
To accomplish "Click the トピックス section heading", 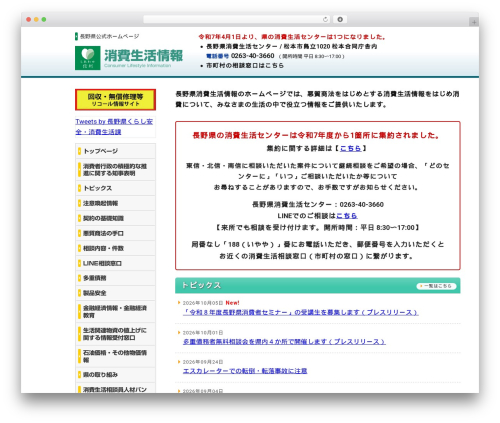I will (201, 285).
